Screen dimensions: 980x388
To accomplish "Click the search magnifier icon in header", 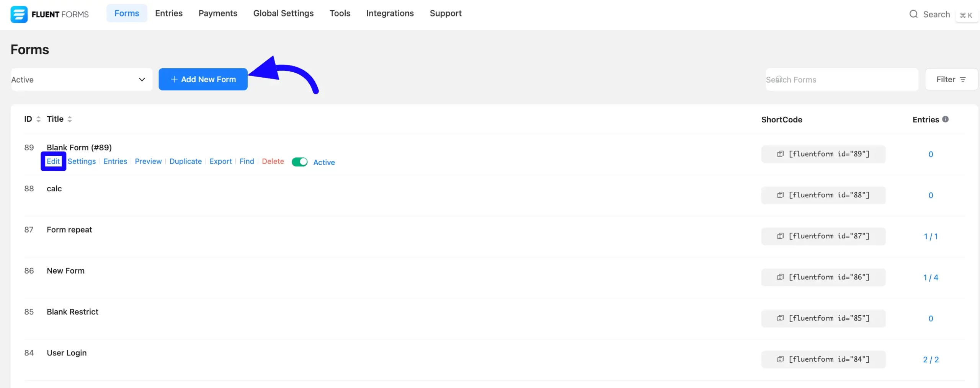I will point(913,14).
